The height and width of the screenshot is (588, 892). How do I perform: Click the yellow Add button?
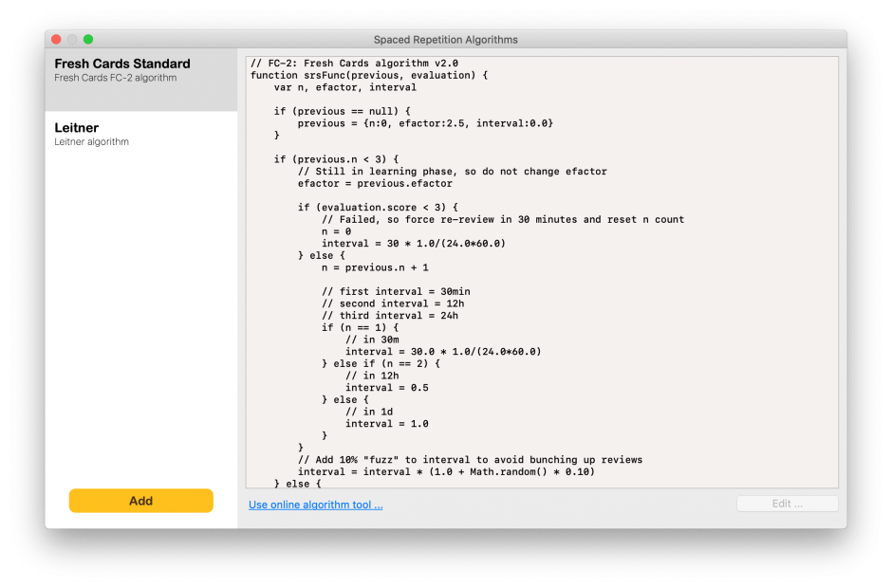coord(141,501)
